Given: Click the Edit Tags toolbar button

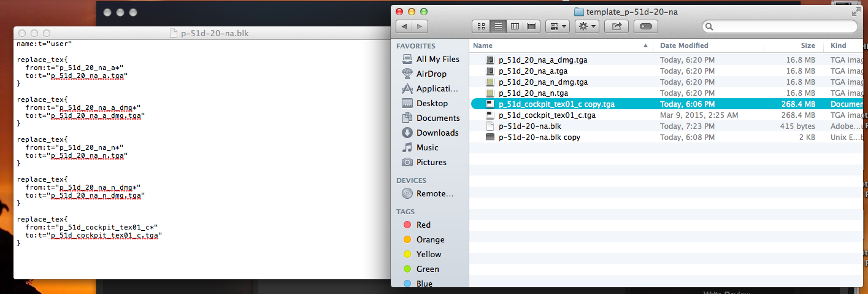Looking at the screenshot, I should click(x=646, y=26).
